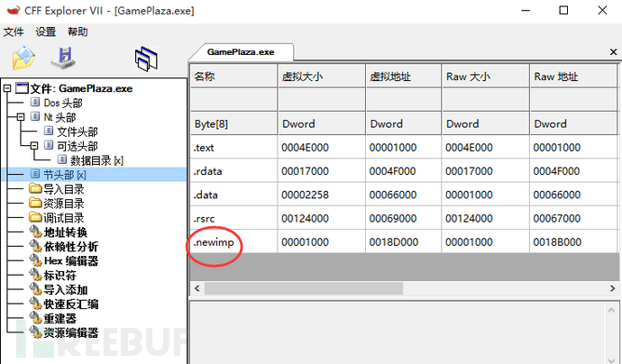
Task: Click the left arrow of horizontal scrollbar
Action: [x=197, y=288]
